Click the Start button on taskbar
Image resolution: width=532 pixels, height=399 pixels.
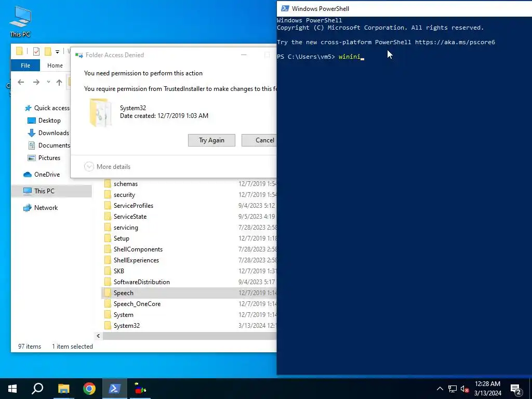12,389
